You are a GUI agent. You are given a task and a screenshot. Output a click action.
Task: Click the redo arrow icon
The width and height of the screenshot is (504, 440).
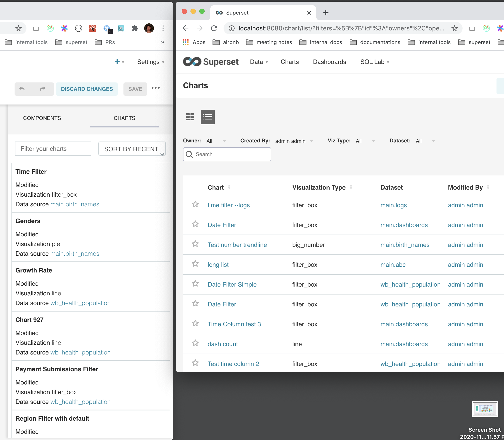pyautogui.click(x=43, y=89)
